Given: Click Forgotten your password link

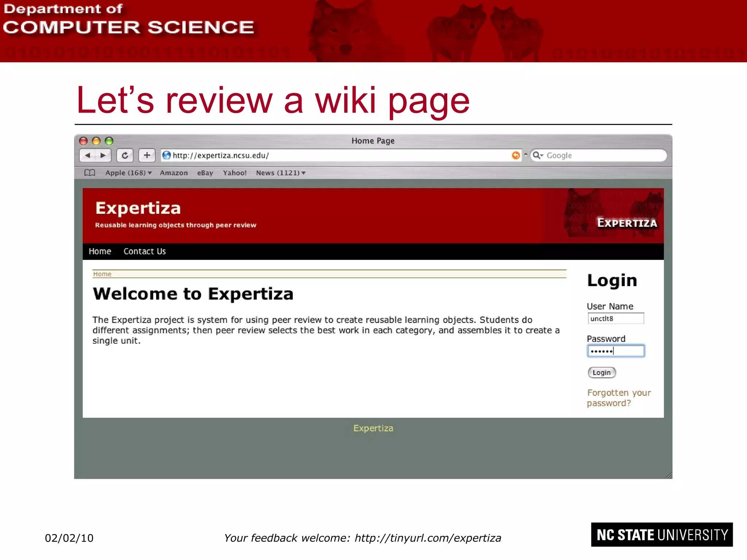Looking at the screenshot, I should coord(619,398).
